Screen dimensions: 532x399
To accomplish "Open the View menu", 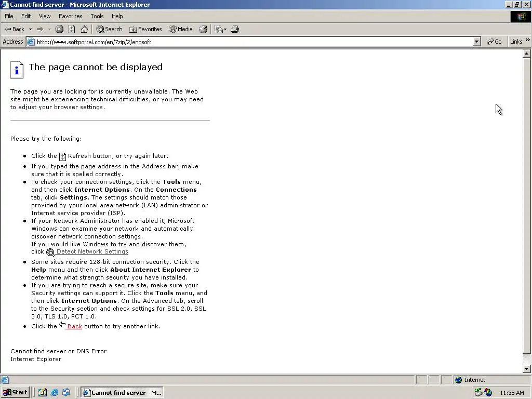I will coord(45,16).
